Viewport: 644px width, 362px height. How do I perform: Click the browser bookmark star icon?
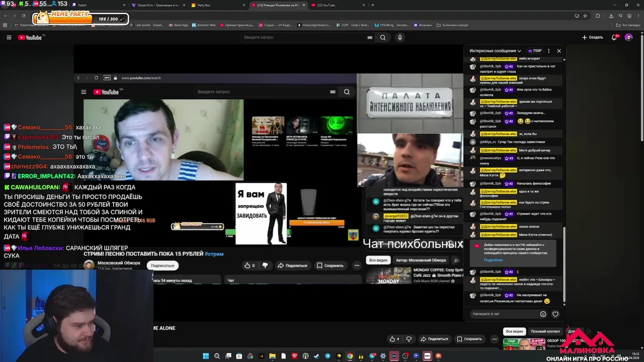[x=585, y=16]
